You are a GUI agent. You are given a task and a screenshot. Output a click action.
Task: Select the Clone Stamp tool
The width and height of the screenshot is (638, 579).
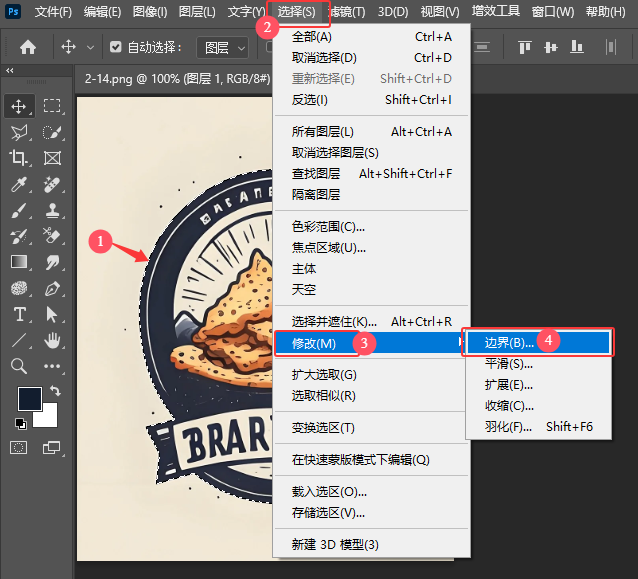(x=52, y=211)
